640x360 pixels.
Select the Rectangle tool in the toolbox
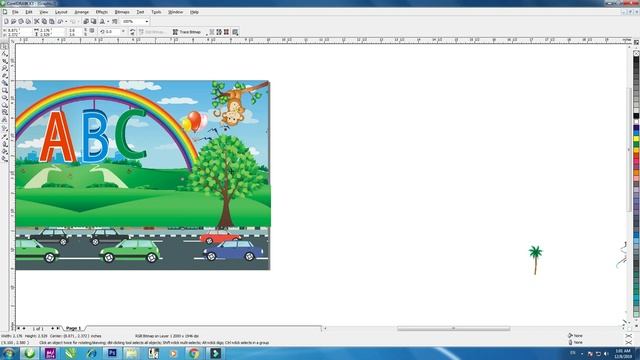pos(4,91)
